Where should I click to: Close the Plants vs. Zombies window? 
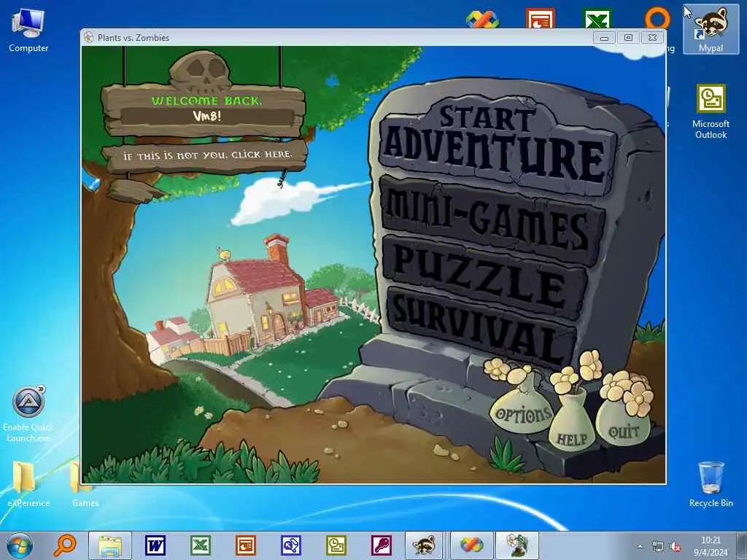(x=652, y=38)
